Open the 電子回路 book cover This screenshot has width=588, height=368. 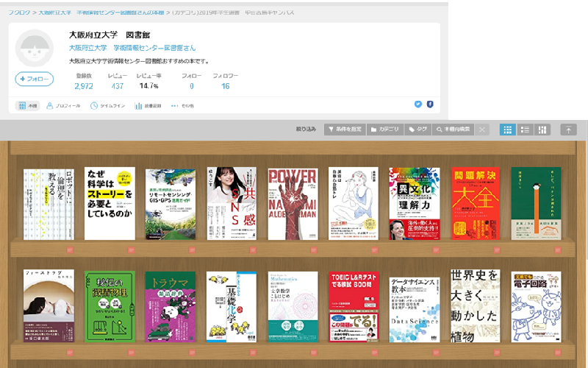tap(537, 307)
